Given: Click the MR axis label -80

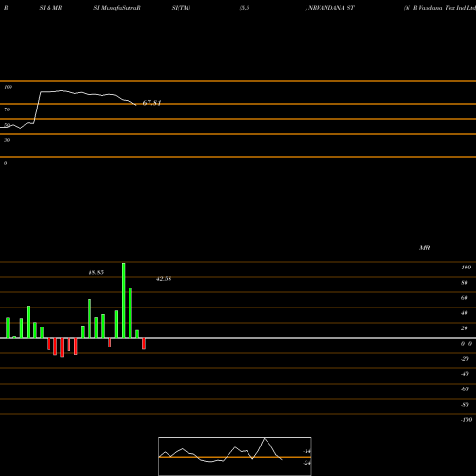Looking at the screenshot, I should click(465, 405).
